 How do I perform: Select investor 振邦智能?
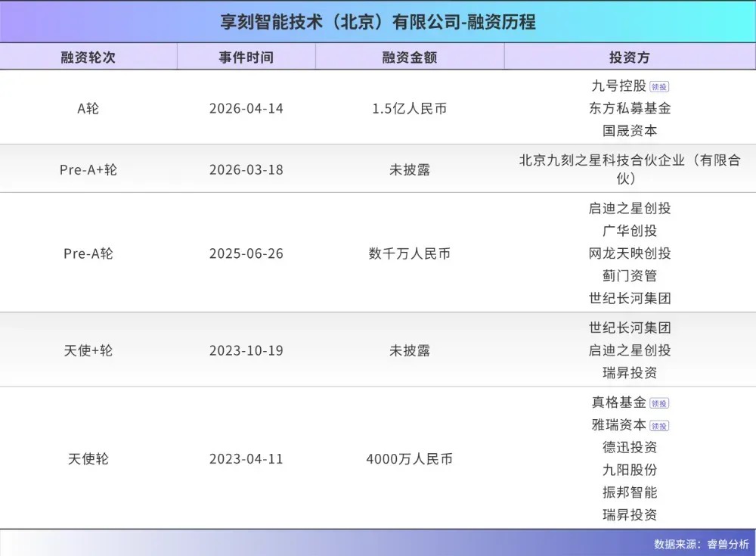point(629,492)
